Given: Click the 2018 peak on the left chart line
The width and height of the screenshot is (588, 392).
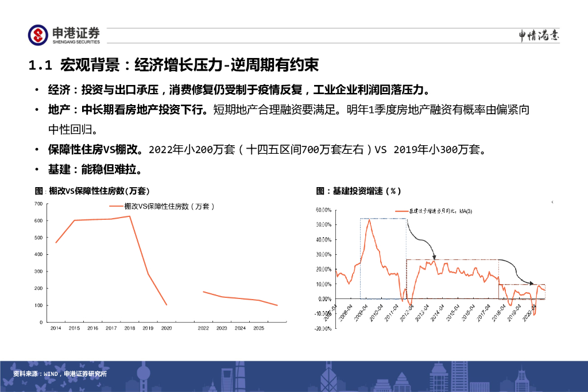Looking at the screenshot, I should [130, 216].
